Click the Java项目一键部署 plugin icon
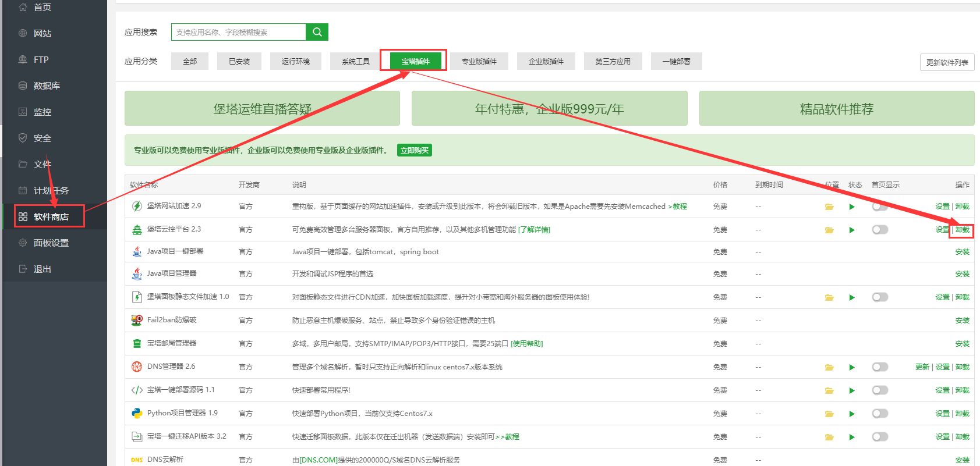Image resolution: width=980 pixels, height=466 pixels. coord(137,251)
